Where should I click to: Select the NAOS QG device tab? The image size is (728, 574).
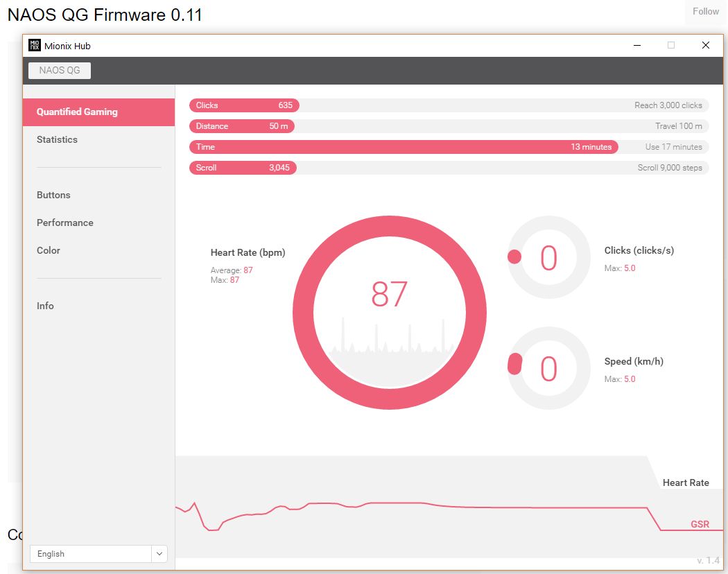click(x=60, y=71)
